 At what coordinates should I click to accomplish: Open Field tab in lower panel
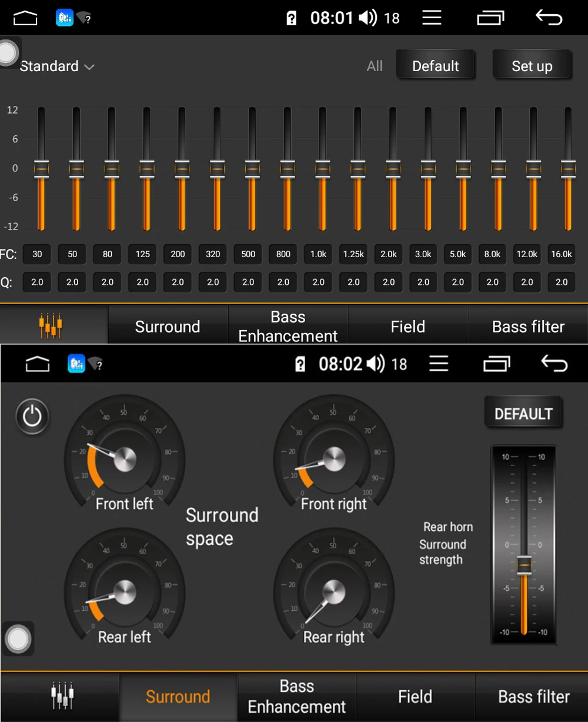tap(415, 697)
